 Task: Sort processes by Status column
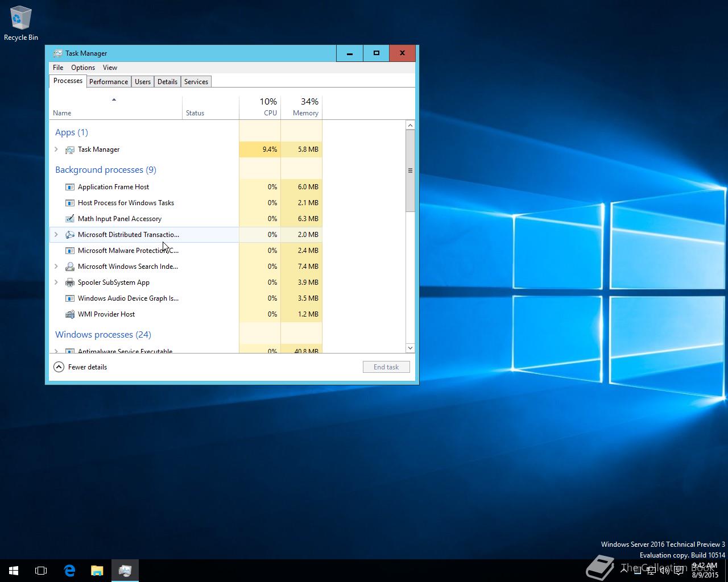pos(211,107)
